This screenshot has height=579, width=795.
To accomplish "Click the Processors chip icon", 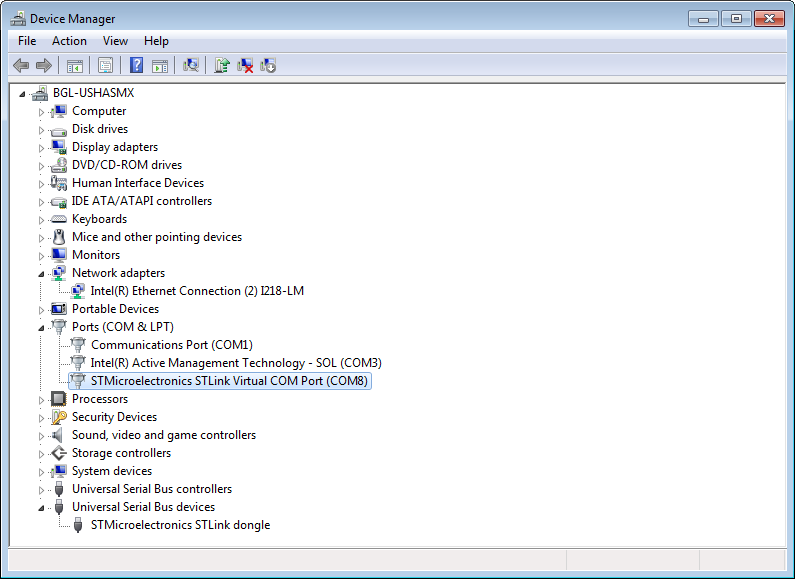I will (59, 399).
